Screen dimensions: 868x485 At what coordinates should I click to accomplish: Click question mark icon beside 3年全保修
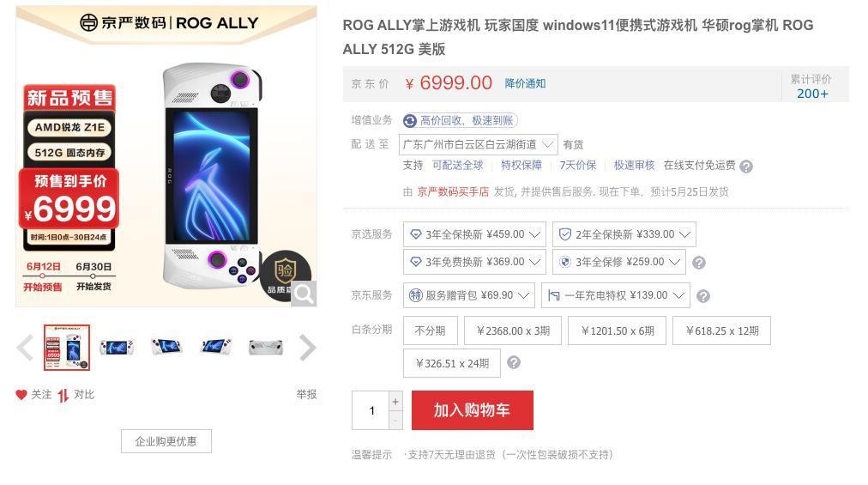click(699, 263)
